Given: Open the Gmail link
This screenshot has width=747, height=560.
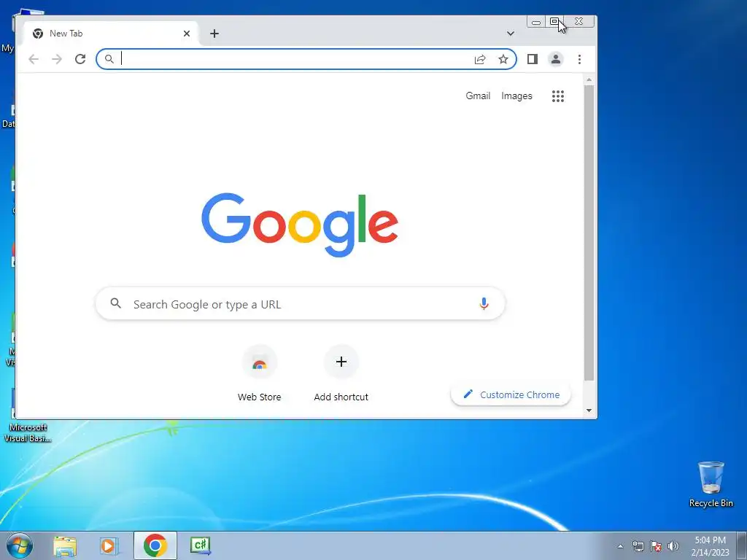Looking at the screenshot, I should [x=478, y=96].
